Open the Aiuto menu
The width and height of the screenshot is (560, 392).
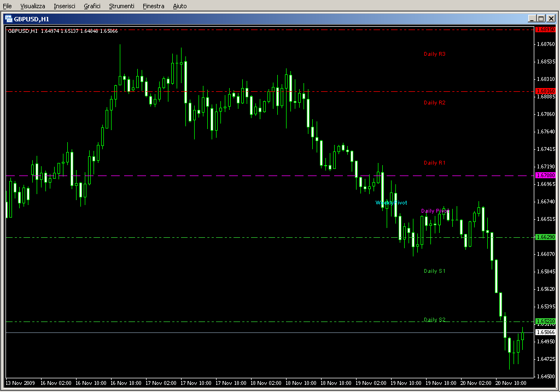[x=179, y=6]
